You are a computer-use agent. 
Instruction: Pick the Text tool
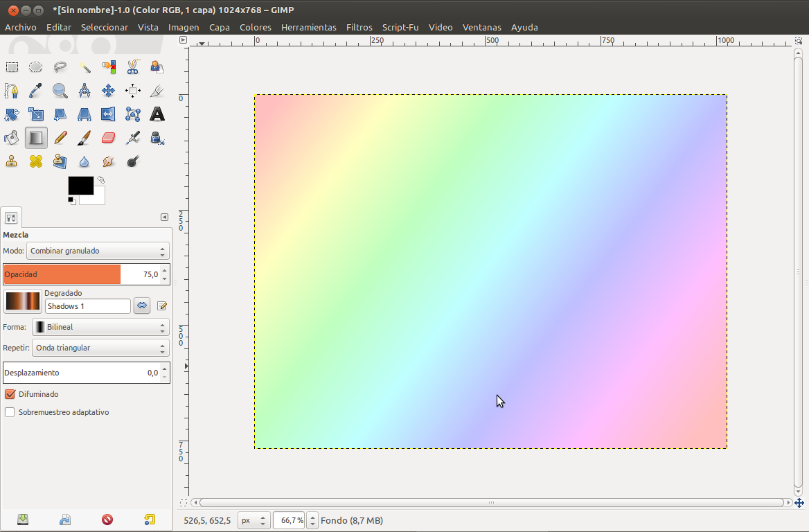pos(157,114)
